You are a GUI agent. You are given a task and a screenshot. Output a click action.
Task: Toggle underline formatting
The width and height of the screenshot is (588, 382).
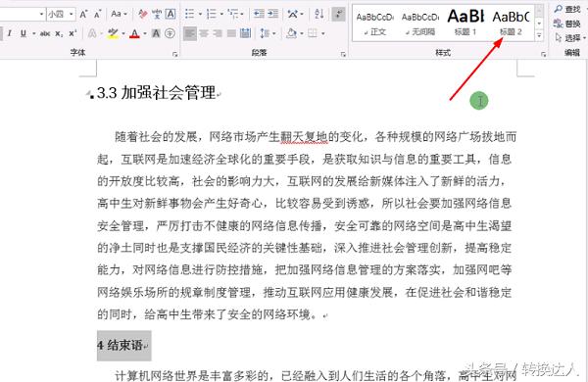point(24,33)
